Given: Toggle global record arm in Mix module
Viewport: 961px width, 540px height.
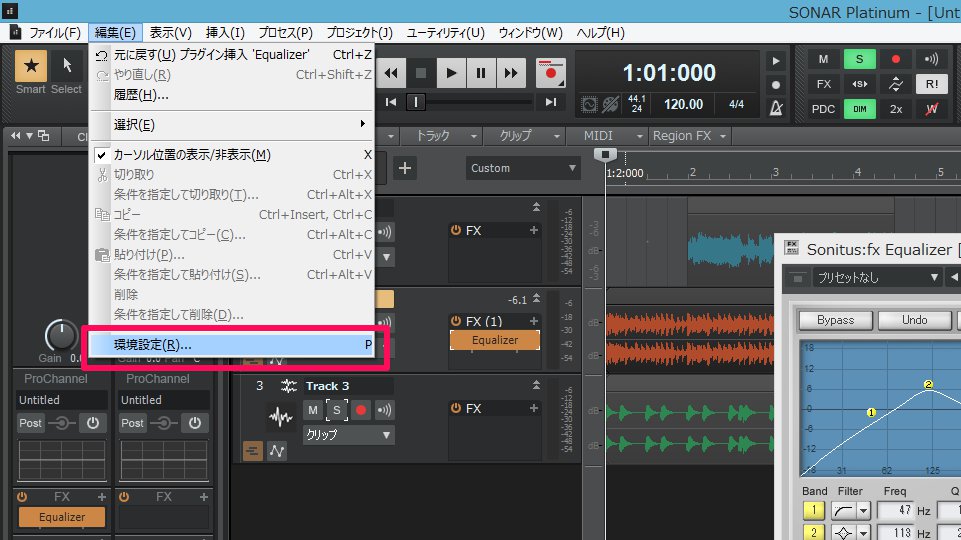Looking at the screenshot, I should 895,59.
